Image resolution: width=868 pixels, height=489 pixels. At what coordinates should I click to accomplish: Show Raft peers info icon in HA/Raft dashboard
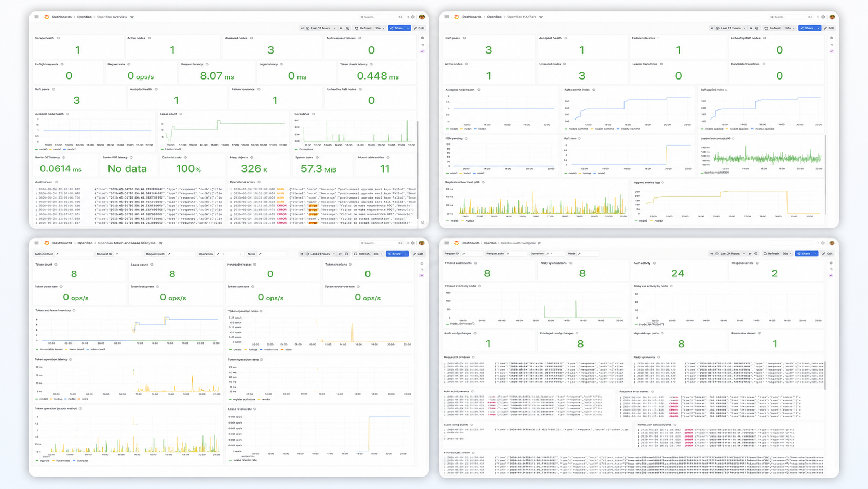tap(464, 38)
